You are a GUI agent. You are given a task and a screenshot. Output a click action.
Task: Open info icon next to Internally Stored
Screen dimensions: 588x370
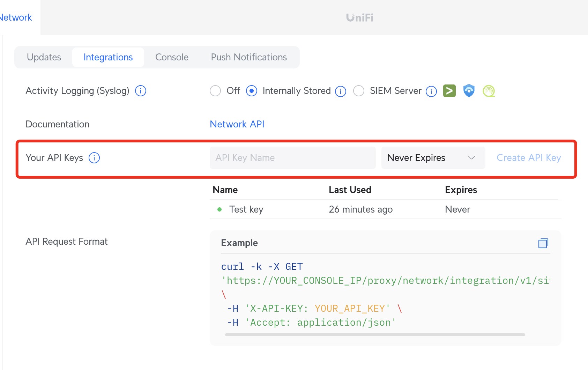(x=340, y=91)
